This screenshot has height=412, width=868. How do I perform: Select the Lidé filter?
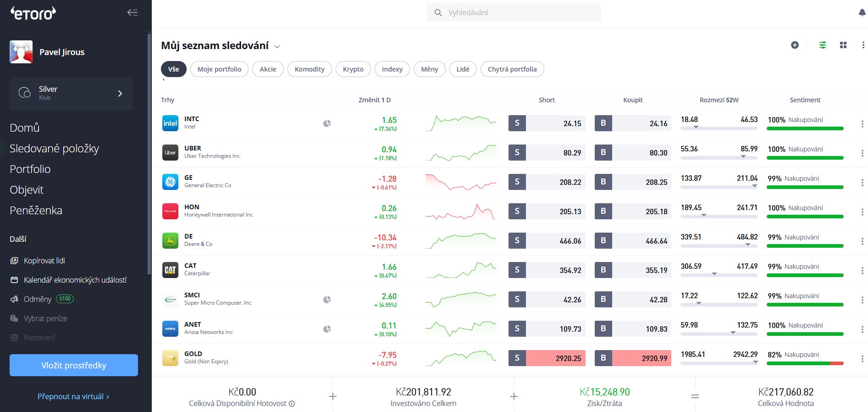coord(463,69)
